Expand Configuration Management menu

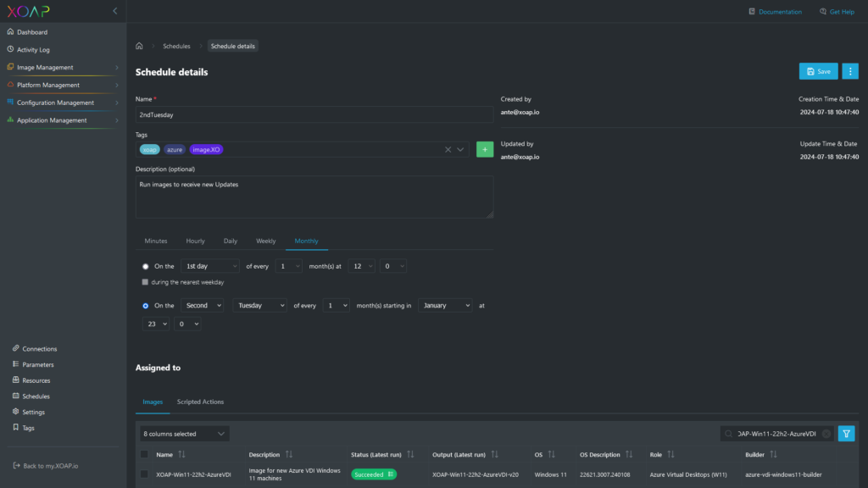pos(63,103)
